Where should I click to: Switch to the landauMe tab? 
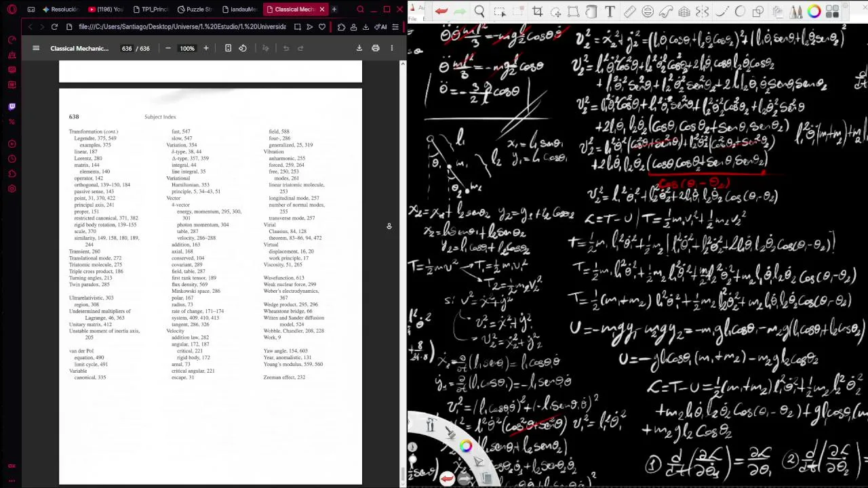(x=239, y=9)
